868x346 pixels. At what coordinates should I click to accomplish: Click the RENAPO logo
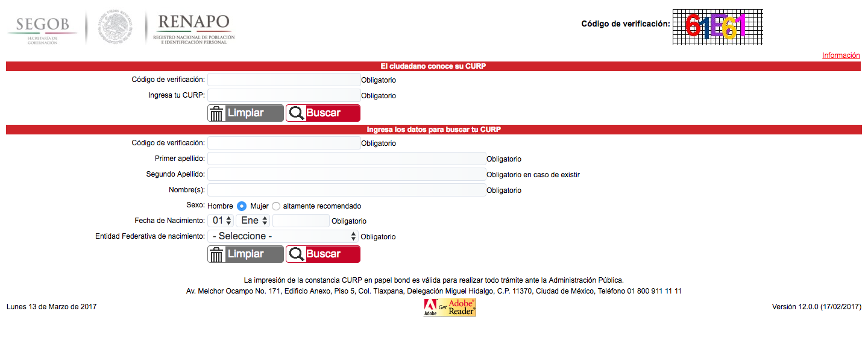[193, 28]
